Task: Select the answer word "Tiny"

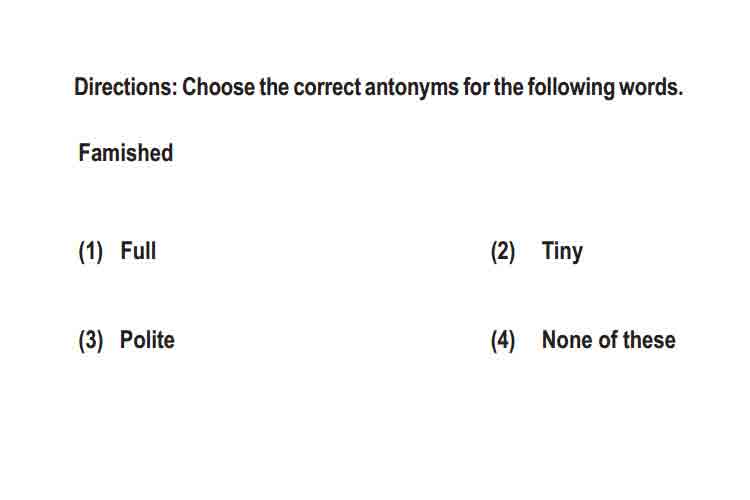Action: [x=562, y=252]
